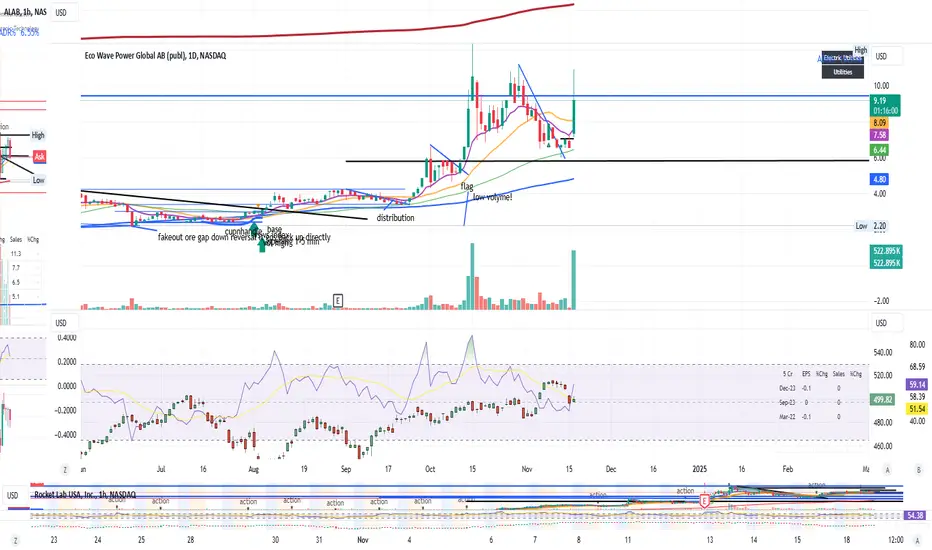Click the Sales column header in the right table
Image resolution: width=932 pixels, height=550 pixels.
(x=839, y=374)
